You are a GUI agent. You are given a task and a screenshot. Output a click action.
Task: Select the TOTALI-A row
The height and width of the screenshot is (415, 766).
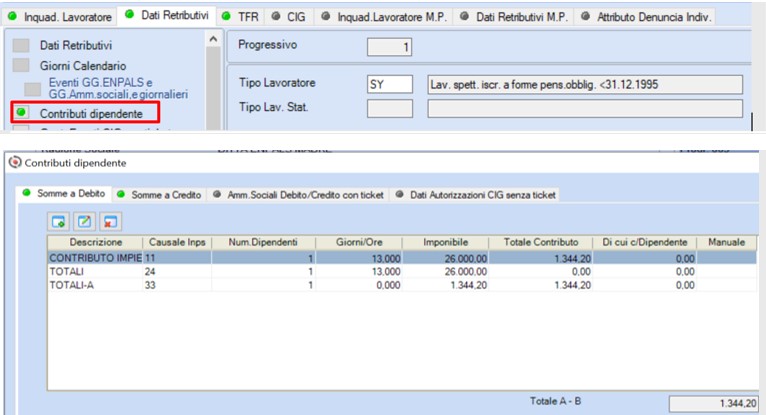[x=402, y=285]
